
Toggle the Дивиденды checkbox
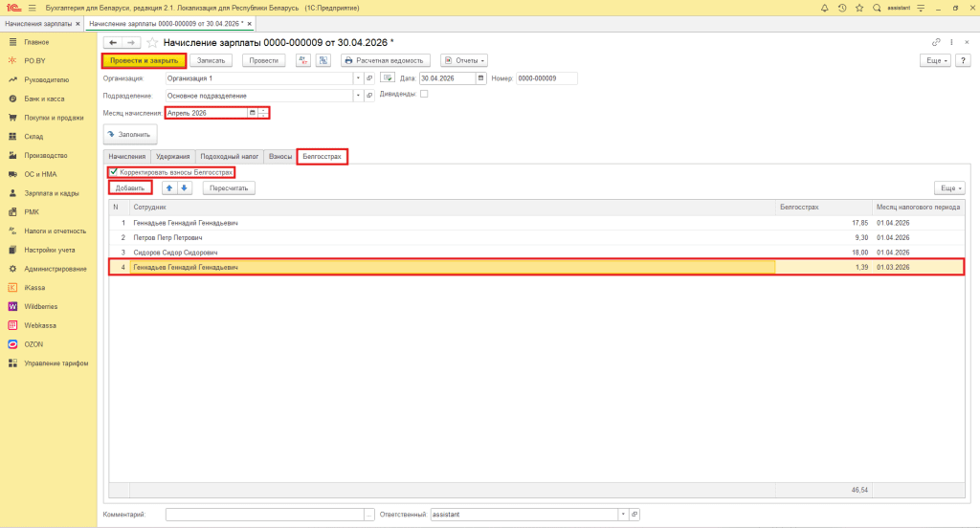click(424, 94)
